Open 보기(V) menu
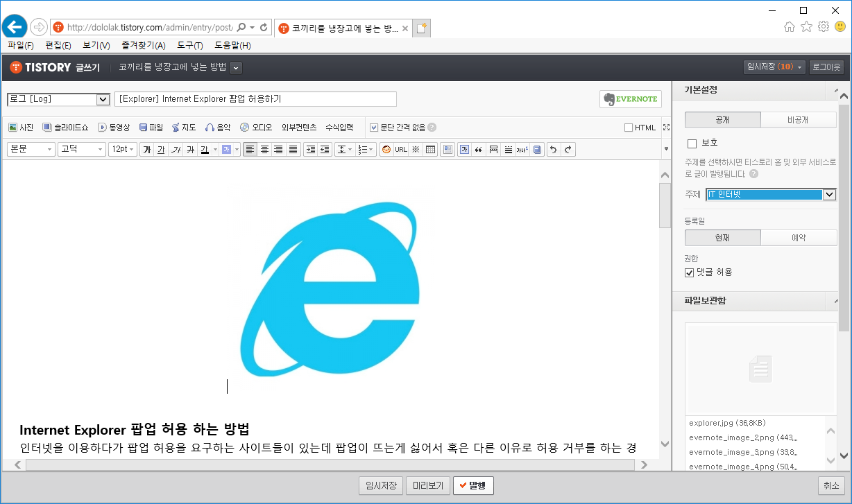The image size is (852, 504). coord(96,46)
